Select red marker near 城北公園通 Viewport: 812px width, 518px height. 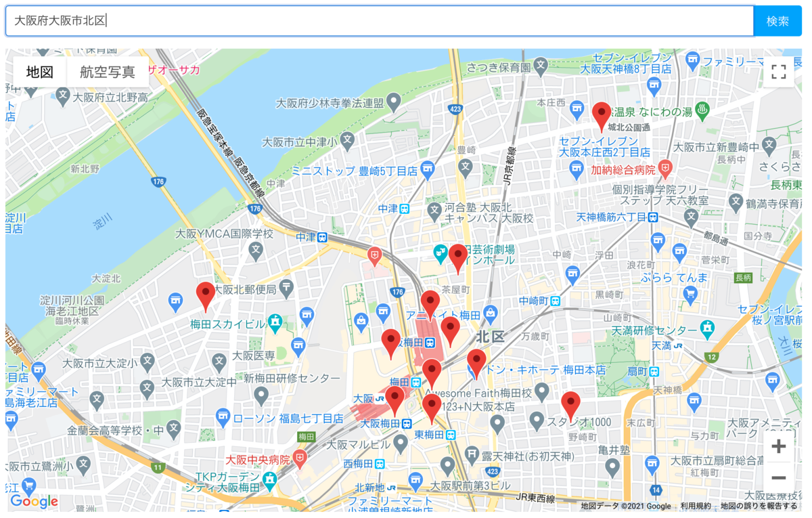[602, 116]
